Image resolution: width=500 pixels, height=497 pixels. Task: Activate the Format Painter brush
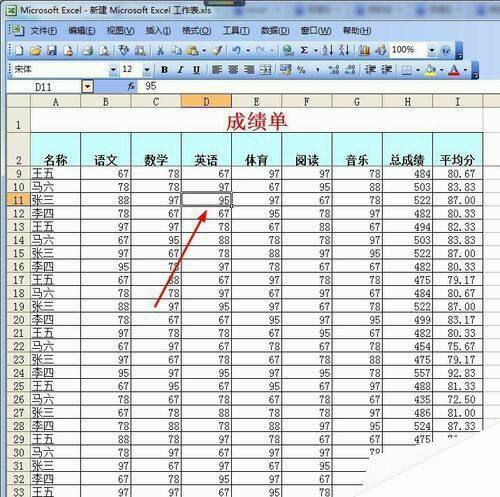click(217, 50)
